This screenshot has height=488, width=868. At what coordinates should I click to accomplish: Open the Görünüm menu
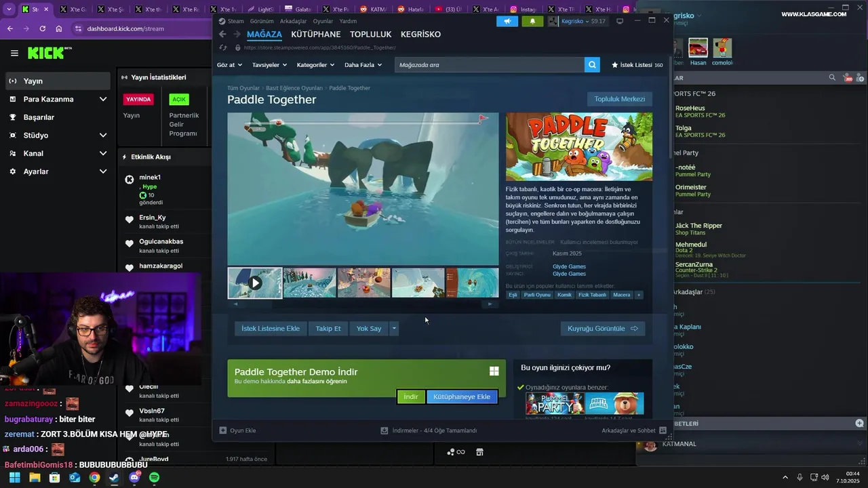(x=262, y=21)
